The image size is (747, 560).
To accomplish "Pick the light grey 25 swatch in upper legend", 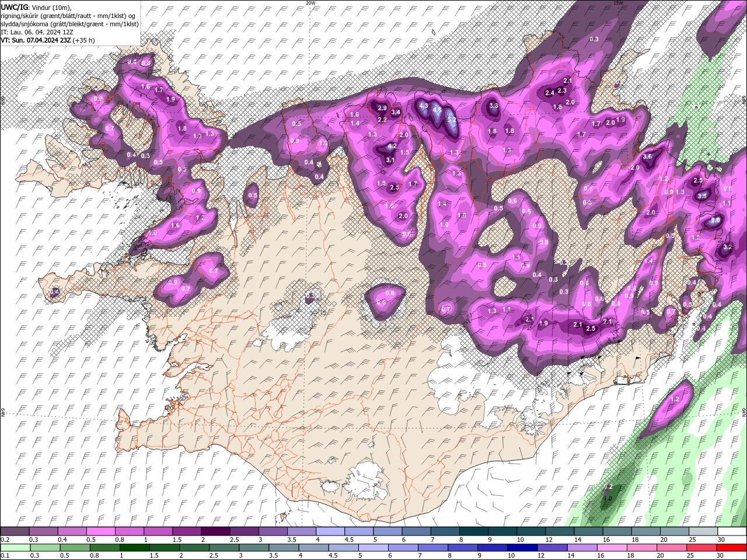I will (703, 531).
